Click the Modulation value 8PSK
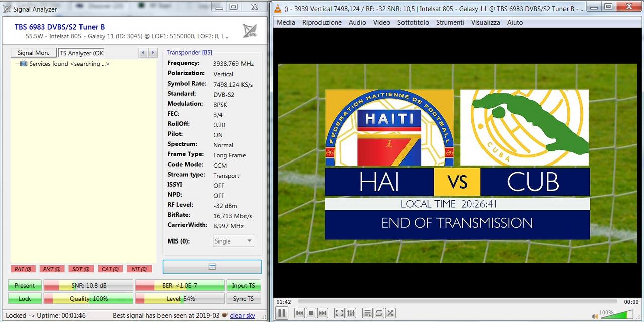Viewport: 644px width, 322px height. coord(221,104)
